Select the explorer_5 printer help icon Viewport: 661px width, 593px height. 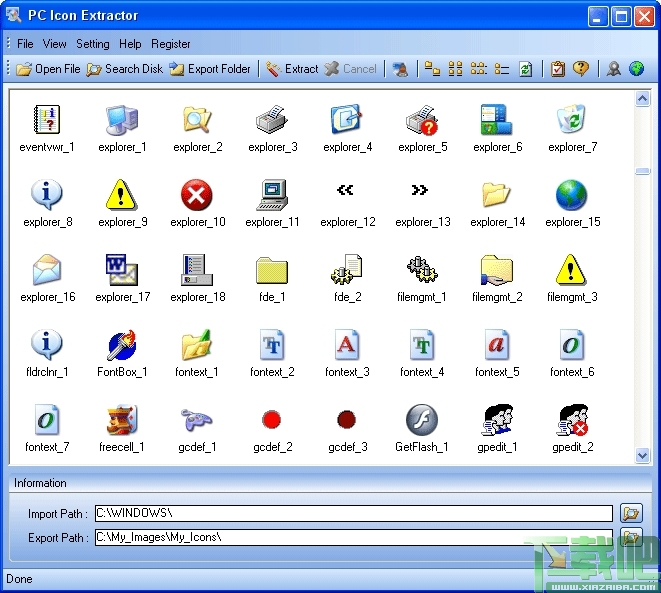point(422,120)
